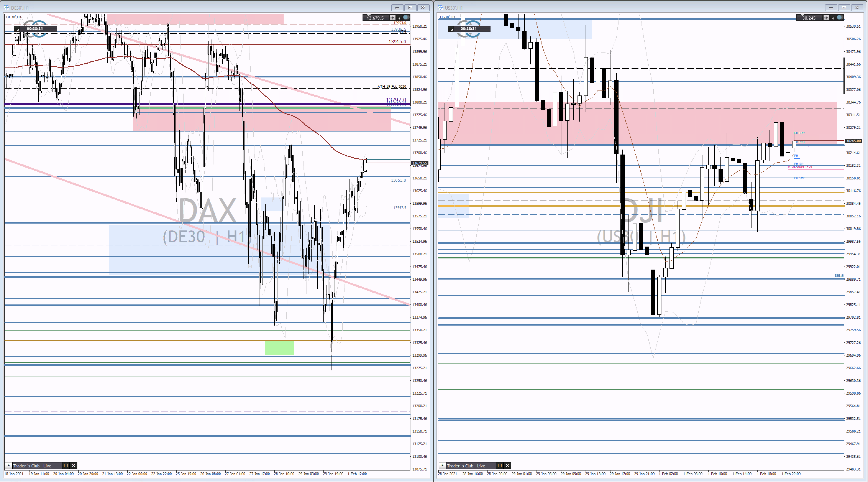Close Trader's Club - Live panel in US30
Image resolution: width=868 pixels, height=482 pixels.
[x=507, y=466]
